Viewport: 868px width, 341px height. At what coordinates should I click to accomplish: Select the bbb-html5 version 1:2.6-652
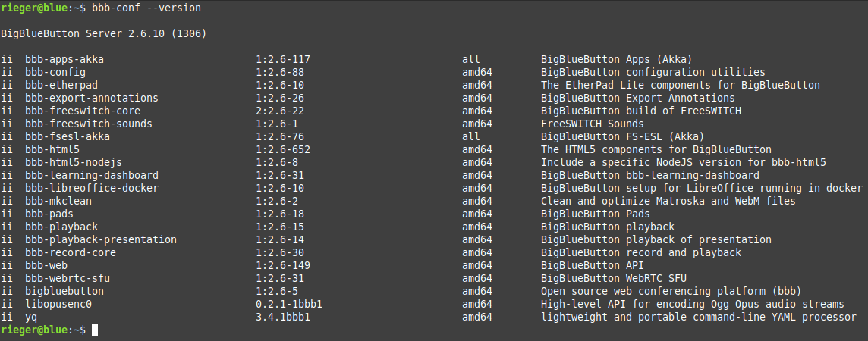pyautogui.click(x=283, y=149)
